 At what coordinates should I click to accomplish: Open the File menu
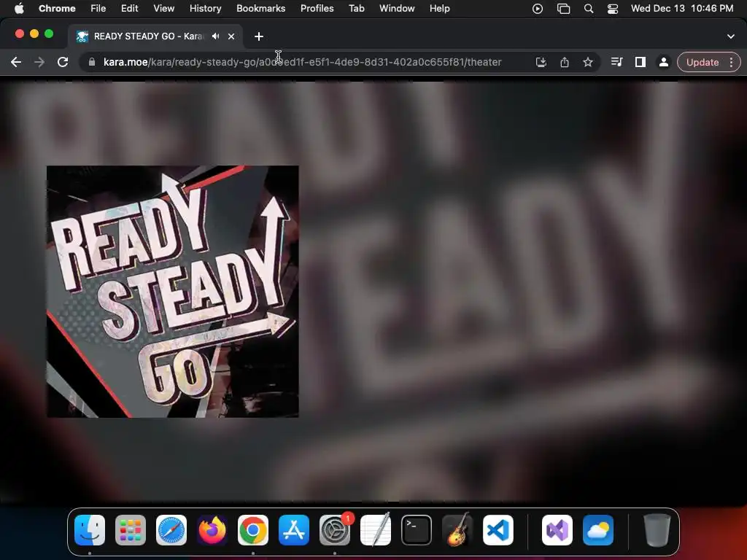click(98, 8)
